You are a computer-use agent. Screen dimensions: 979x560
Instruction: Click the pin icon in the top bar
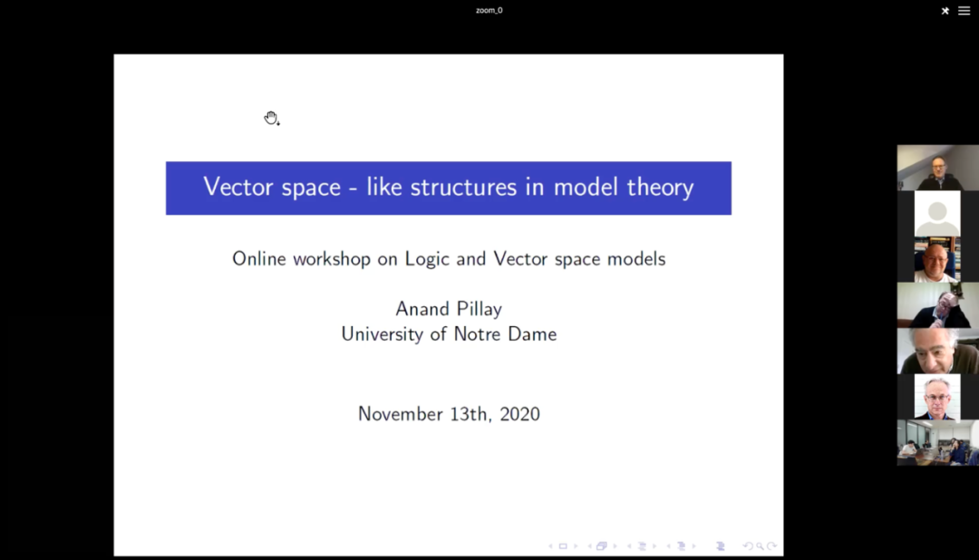point(945,11)
